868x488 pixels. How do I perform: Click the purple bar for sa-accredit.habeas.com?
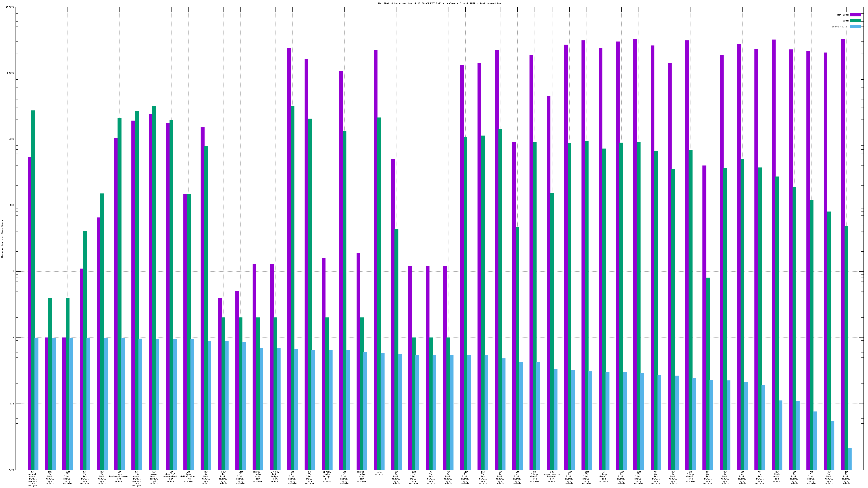(548, 283)
